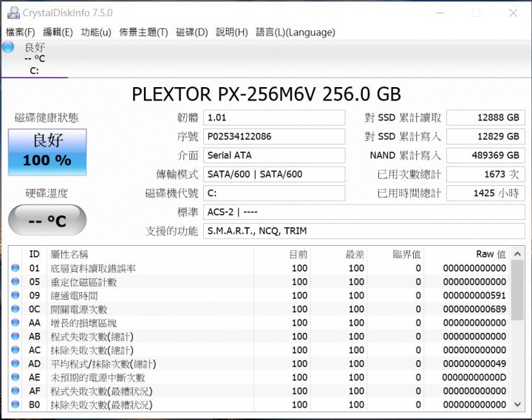Click the 臨界值 column header
Viewport: 532px width, 420px height.
395,254
